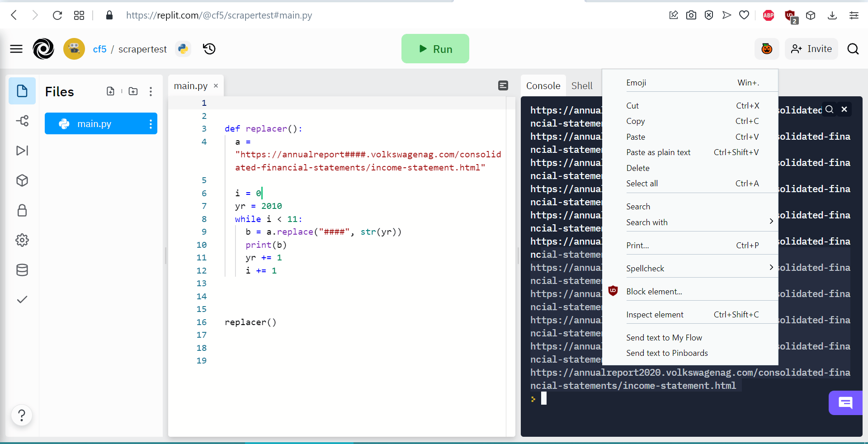Add a new folder
The image size is (868, 444).
[x=133, y=91]
